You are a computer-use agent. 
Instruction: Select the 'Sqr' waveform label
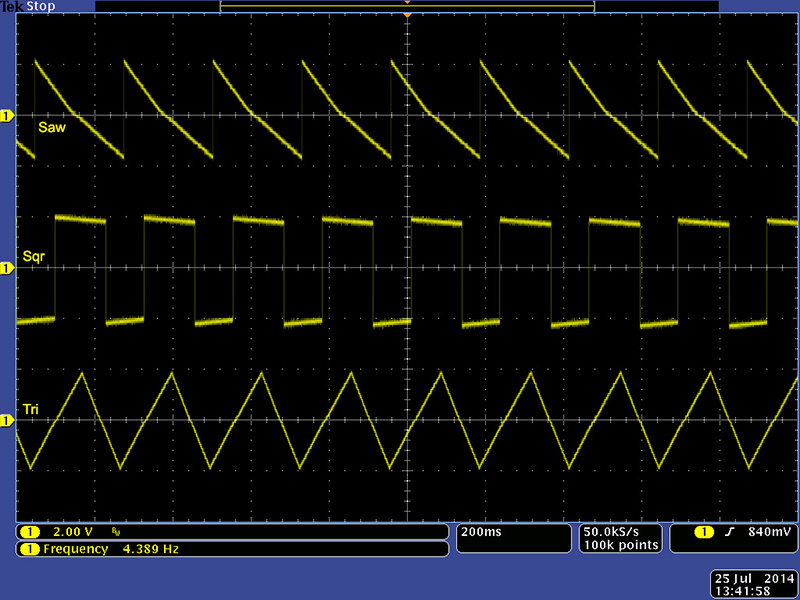[x=34, y=257]
